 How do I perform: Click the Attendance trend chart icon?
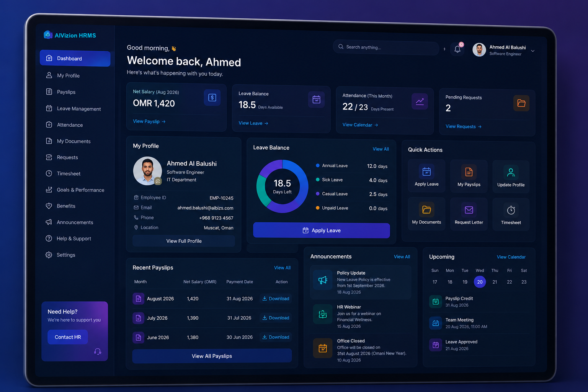[420, 101]
